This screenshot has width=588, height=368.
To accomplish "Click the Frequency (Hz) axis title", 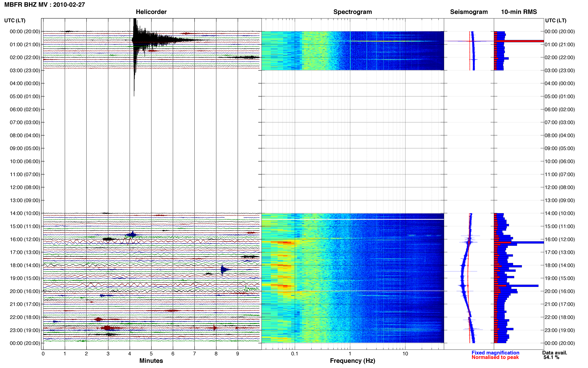I will pos(352,361).
